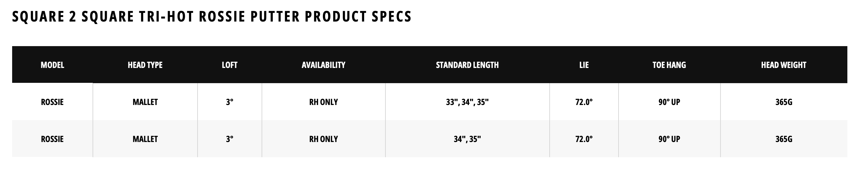The height and width of the screenshot is (176, 868).
Task: Click ROSSIE in the first white row
Action: point(52,102)
